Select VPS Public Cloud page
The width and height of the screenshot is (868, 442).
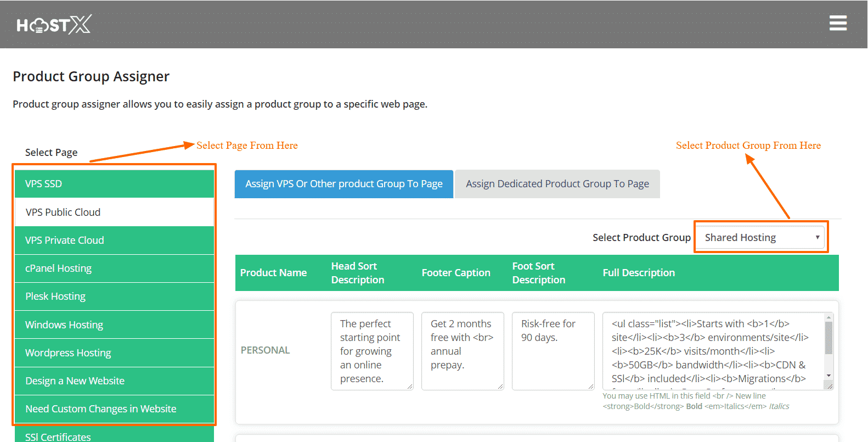click(x=114, y=212)
